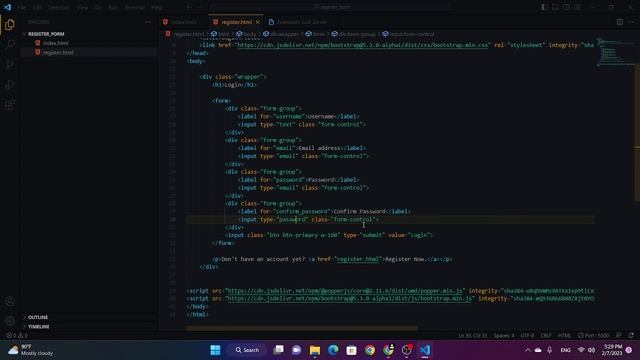The image size is (640, 360).
Task: Click the taskbar Search box
Action: point(247,350)
